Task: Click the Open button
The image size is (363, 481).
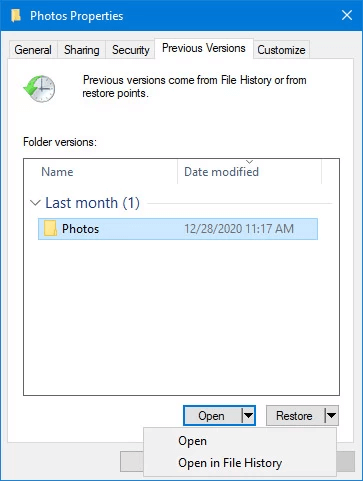Action: (212, 416)
